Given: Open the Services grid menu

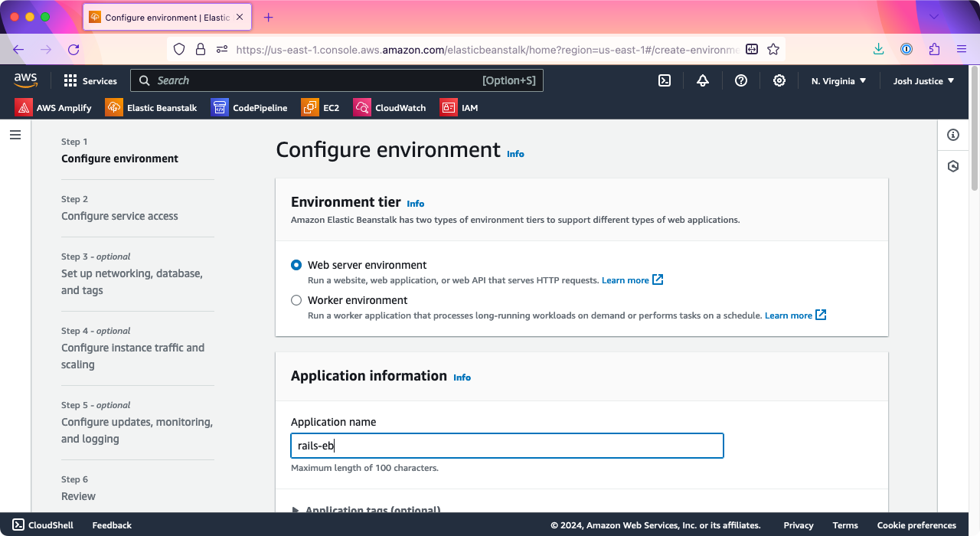Looking at the screenshot, I should point(90,80).
